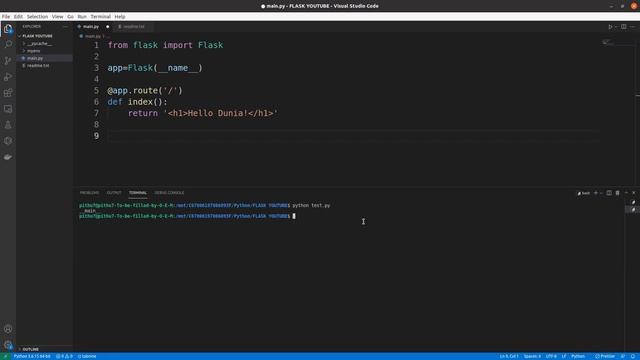Change line ending via LF item

coord(564,356)
